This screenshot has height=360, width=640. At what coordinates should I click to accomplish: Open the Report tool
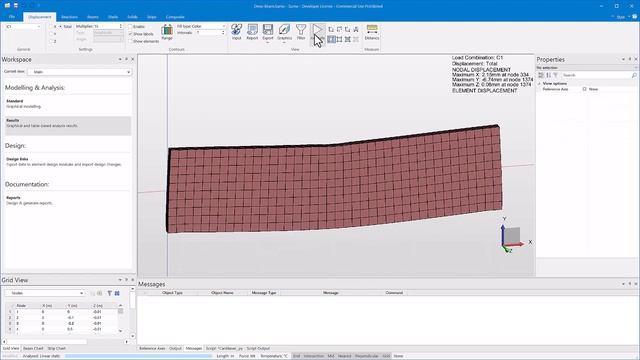252,32
